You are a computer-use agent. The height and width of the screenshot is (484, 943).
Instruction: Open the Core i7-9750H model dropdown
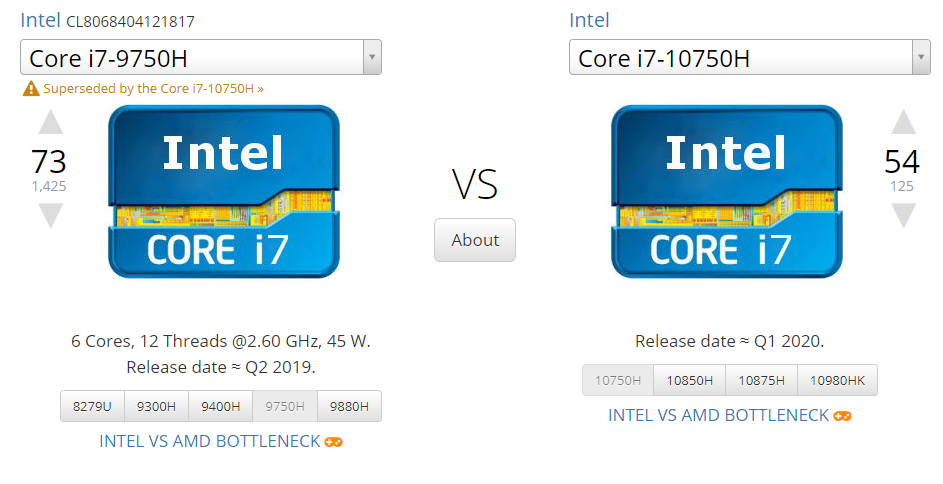tap(201, 58)
